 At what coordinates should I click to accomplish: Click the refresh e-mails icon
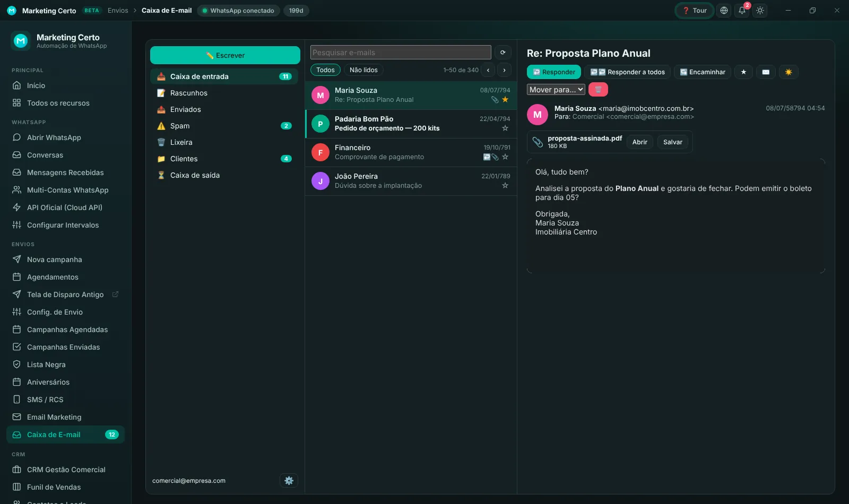(503, 53)
